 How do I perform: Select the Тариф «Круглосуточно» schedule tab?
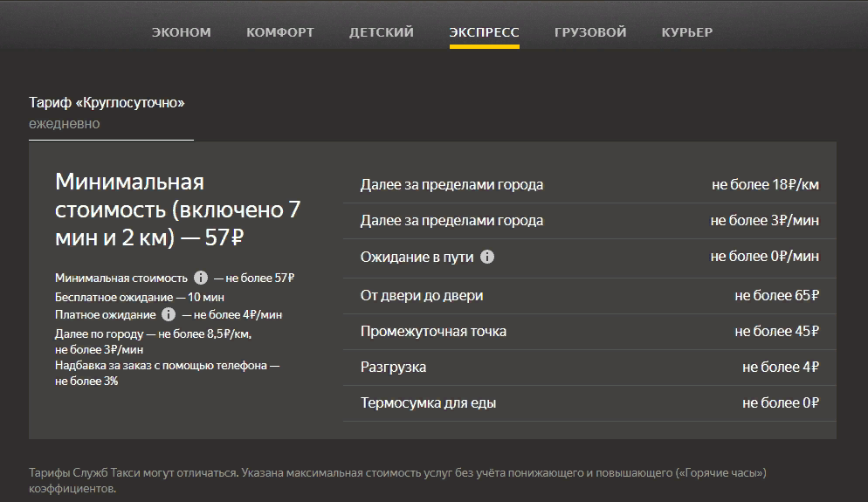[107, 113]
